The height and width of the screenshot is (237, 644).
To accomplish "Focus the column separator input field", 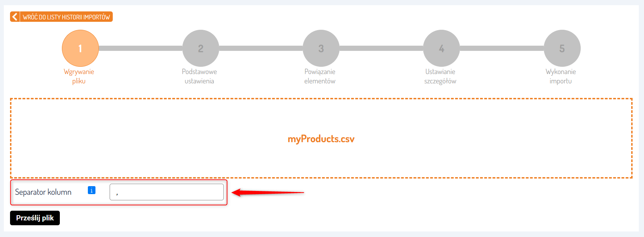I will click(167, 192).
